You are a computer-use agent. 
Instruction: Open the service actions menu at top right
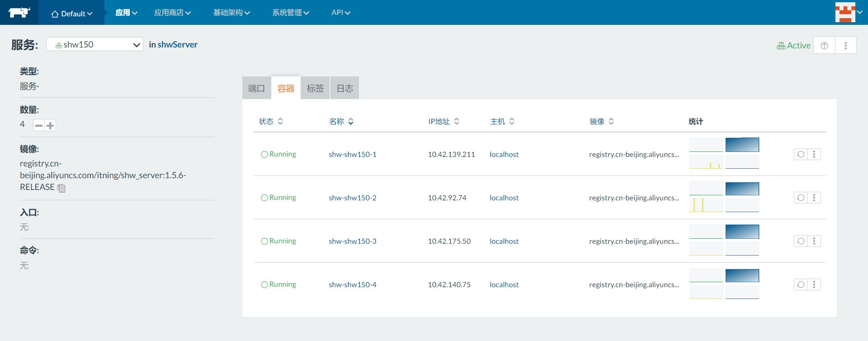(x=846, y=45)
